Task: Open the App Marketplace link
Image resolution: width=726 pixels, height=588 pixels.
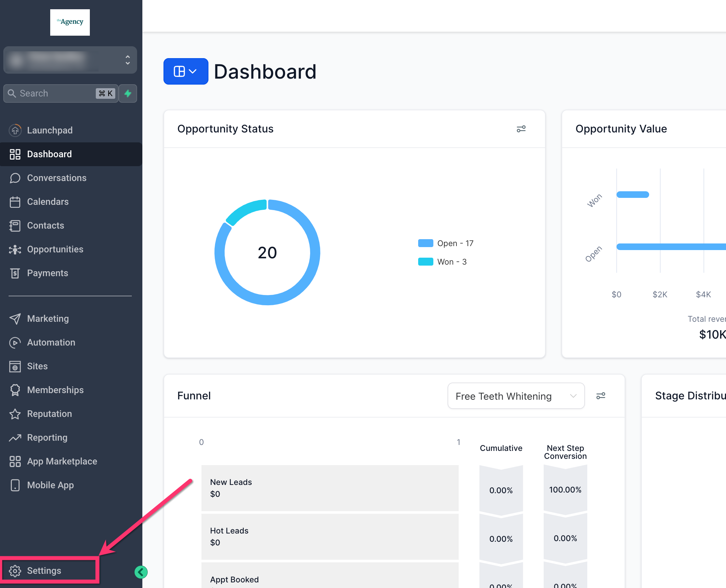Action: pyautogui.click(x=62, y=461)
